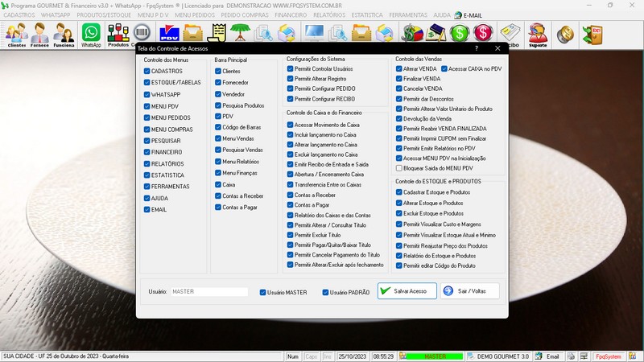
Task: Toggle the Código de Barras checkbox
Action: coord(218,127)
